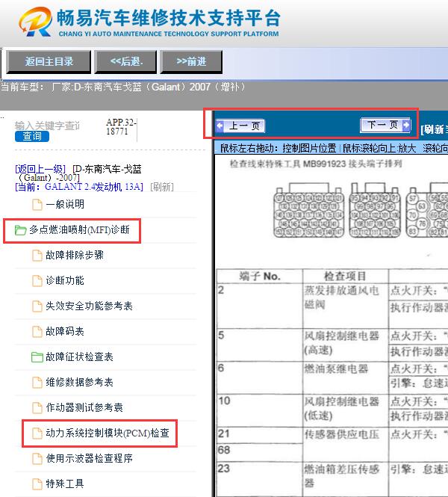448x497 pixels.
Task: Open the 诊断功能 item
Action: tap(65, 280)
